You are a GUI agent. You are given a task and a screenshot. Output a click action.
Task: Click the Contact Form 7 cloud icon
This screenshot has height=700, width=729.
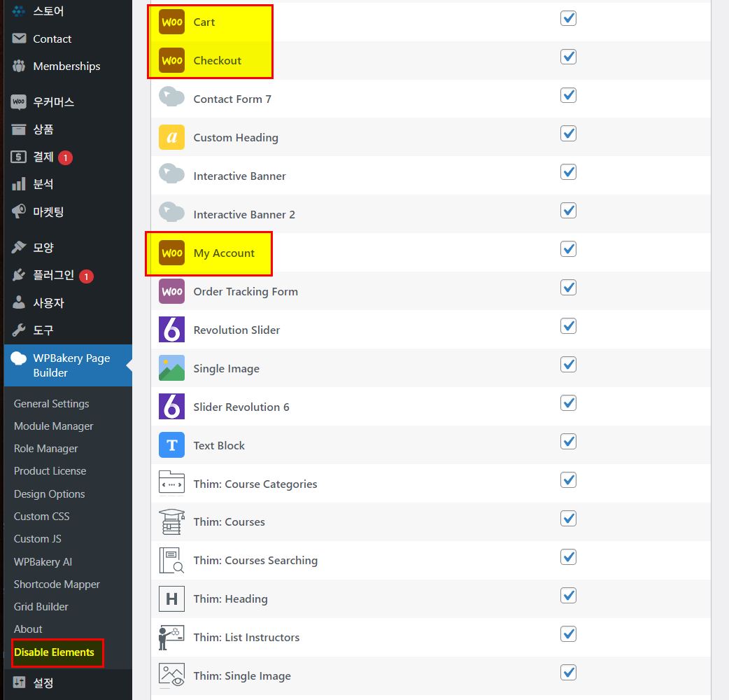(171, 98)
